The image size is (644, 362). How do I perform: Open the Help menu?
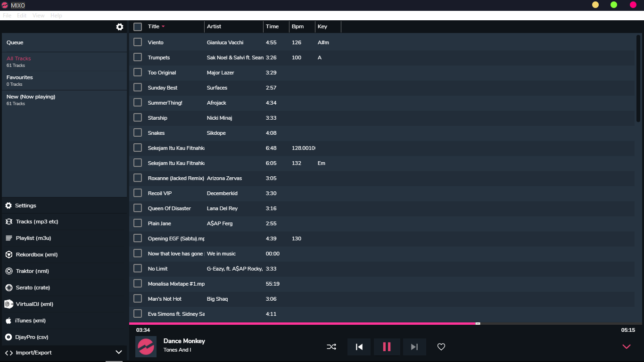click(56, 16)
